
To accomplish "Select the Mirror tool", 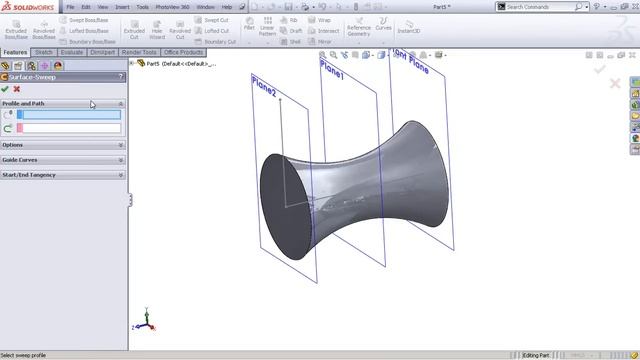I will point(320,42).
